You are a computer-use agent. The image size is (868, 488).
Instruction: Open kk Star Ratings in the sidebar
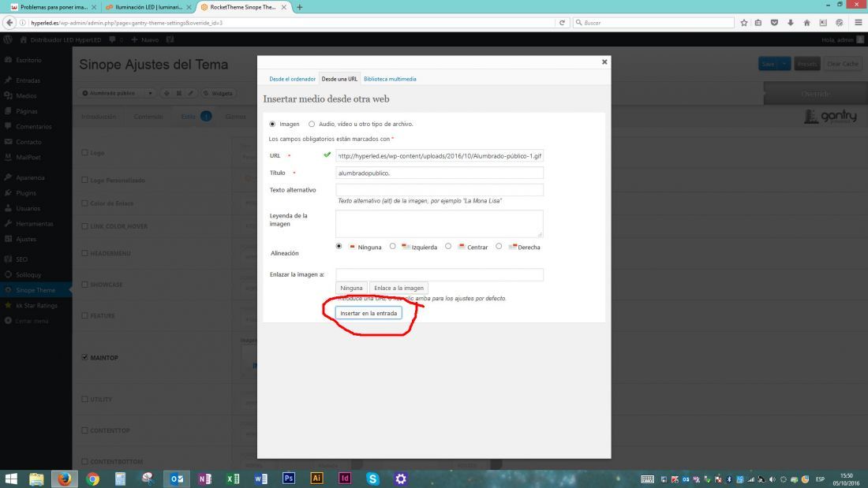click(36, 305)
